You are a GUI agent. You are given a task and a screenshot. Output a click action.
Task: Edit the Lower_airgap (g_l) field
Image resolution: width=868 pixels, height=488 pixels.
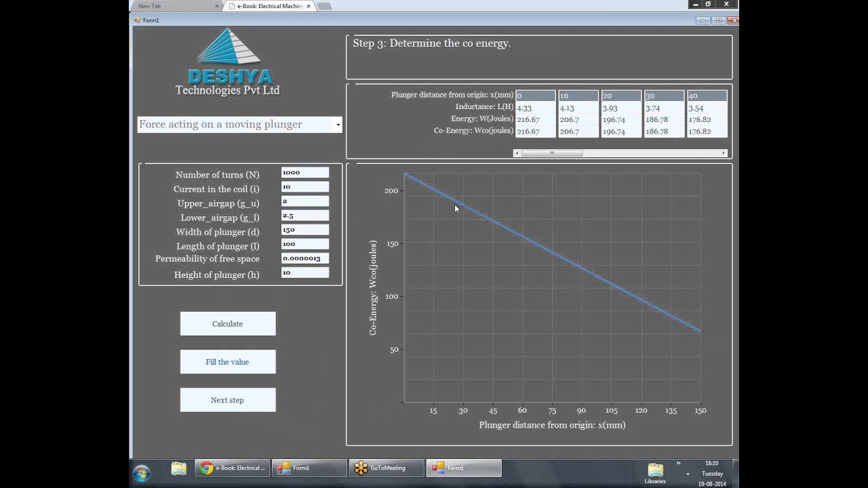click(305, 216)
